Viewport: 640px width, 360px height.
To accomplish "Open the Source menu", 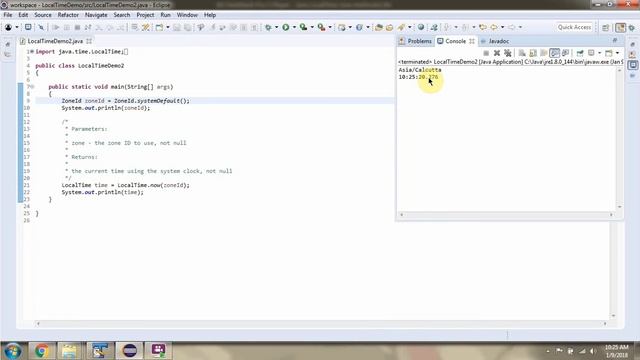I will (x=43, y=15).
